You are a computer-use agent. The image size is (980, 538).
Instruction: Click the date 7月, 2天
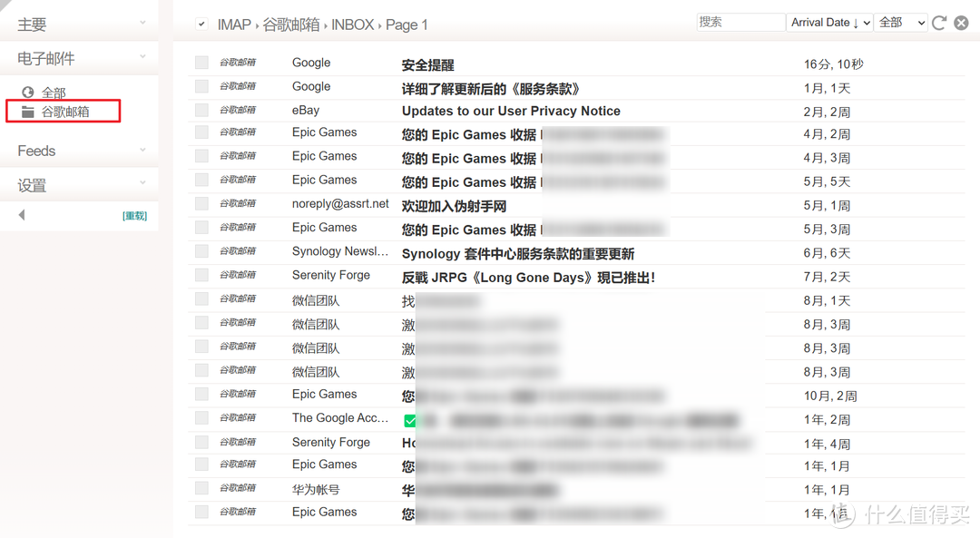[827, 277]
